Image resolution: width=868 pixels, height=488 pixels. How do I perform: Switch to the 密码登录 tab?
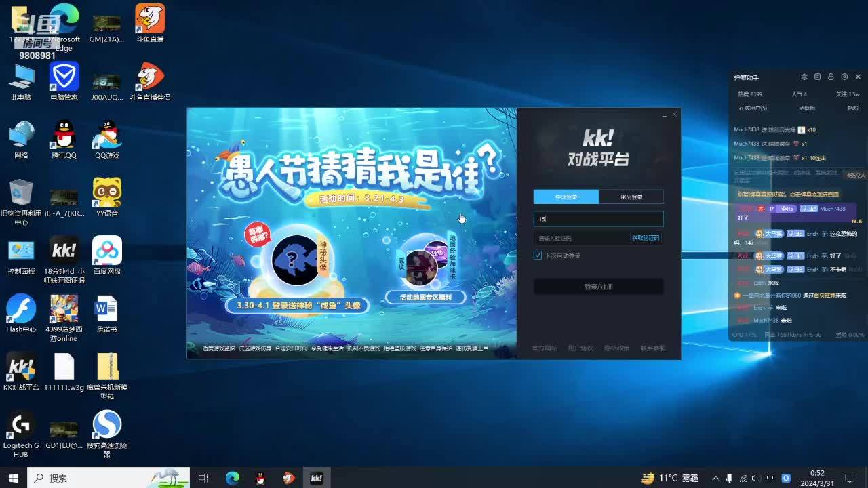coord(631,197)
